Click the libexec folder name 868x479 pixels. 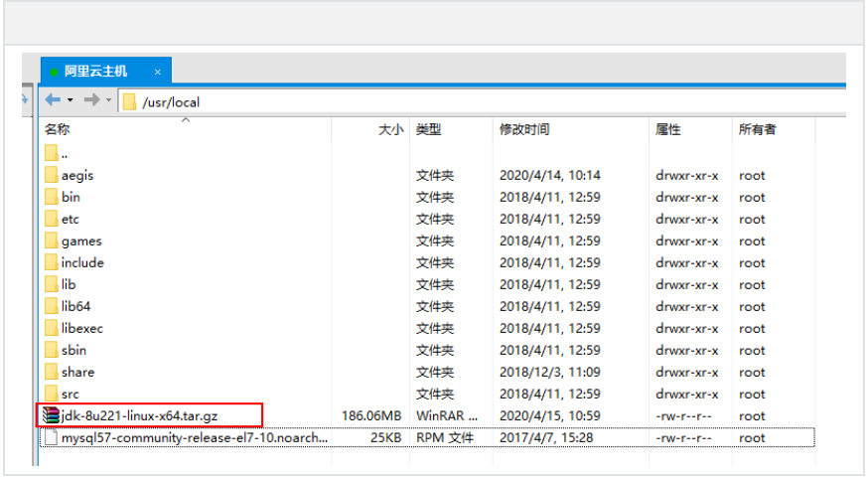(81, 328)
